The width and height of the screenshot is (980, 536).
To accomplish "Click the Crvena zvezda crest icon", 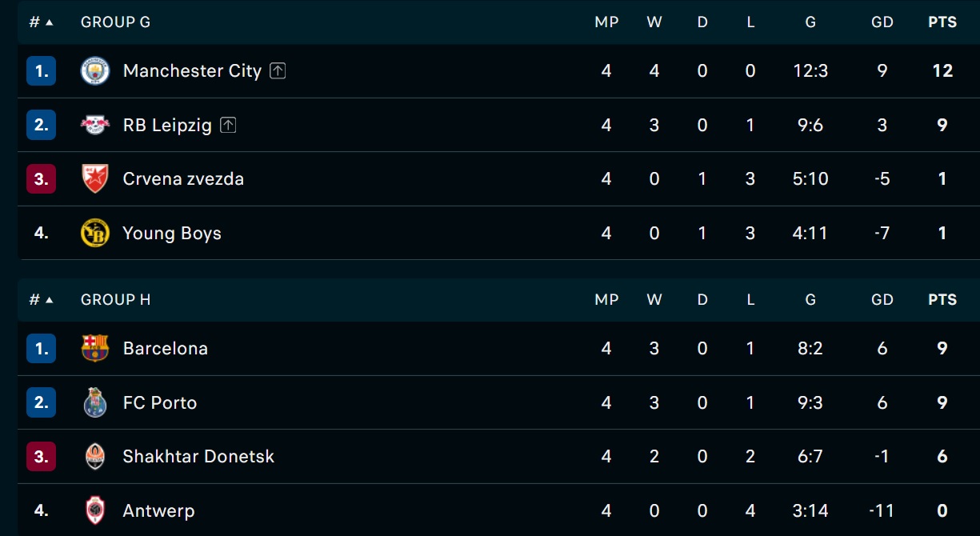I will click(x=95, y=179).
